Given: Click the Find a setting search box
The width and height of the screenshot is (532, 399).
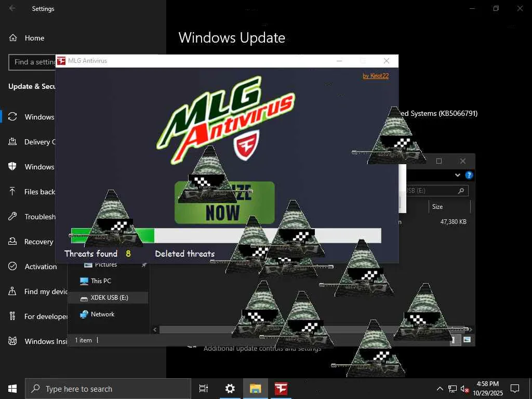Looking at the screenshot, I should coord(32,62).
